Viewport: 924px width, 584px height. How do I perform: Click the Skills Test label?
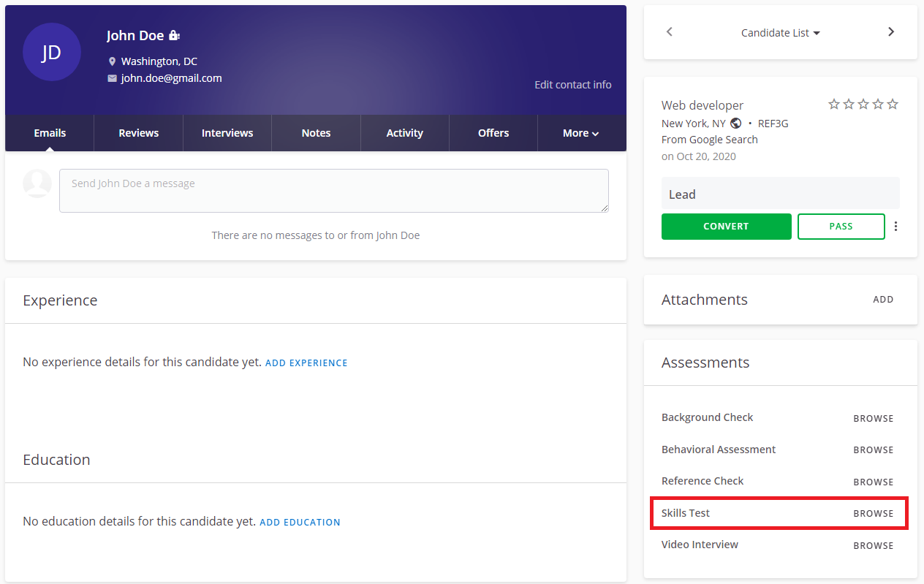tap(686, 513)
